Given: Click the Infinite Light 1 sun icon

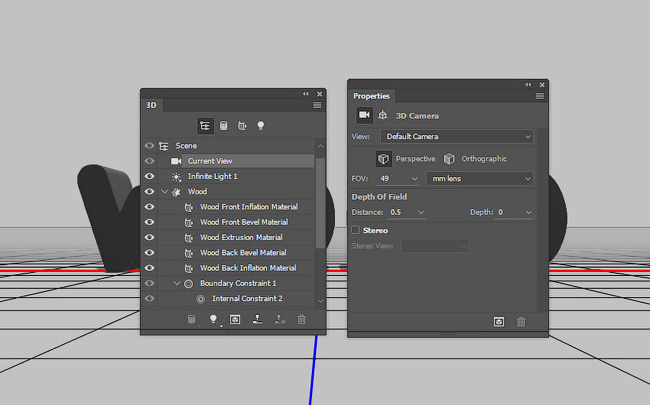Looking at the screenshot, I should [177, 177].
